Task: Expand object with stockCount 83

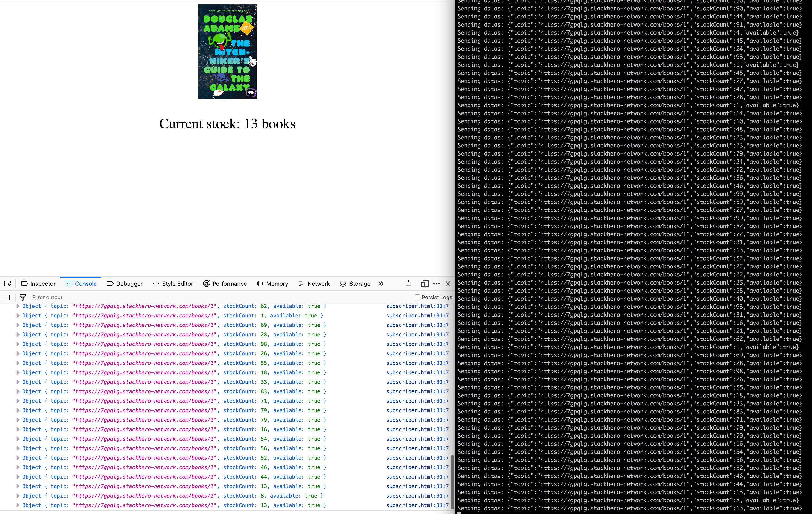Action: (x=18, y=392)
